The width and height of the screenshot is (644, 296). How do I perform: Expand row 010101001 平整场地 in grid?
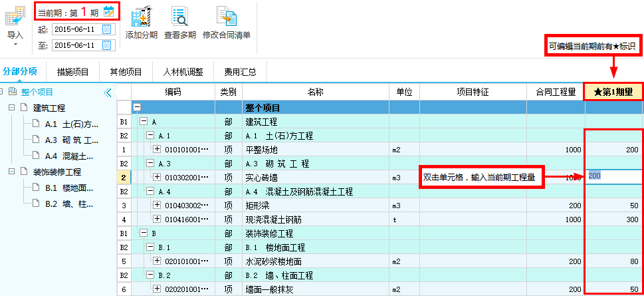tap(158, 150)
